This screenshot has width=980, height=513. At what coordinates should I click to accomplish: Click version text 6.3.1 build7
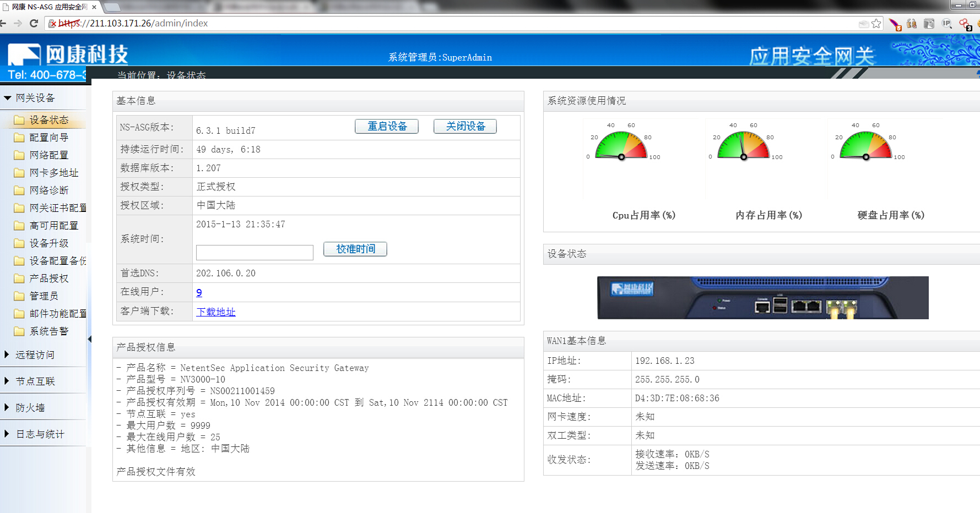pos(226,131)
